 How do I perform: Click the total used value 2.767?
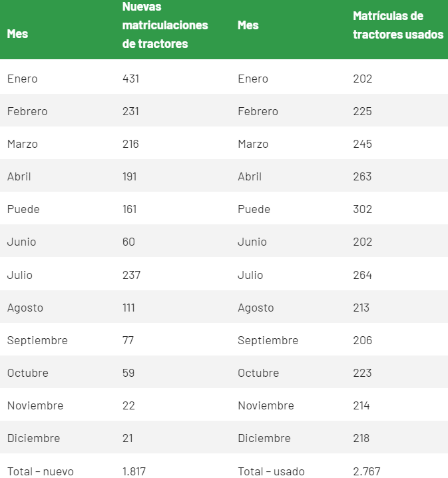(x=367, y=471)
